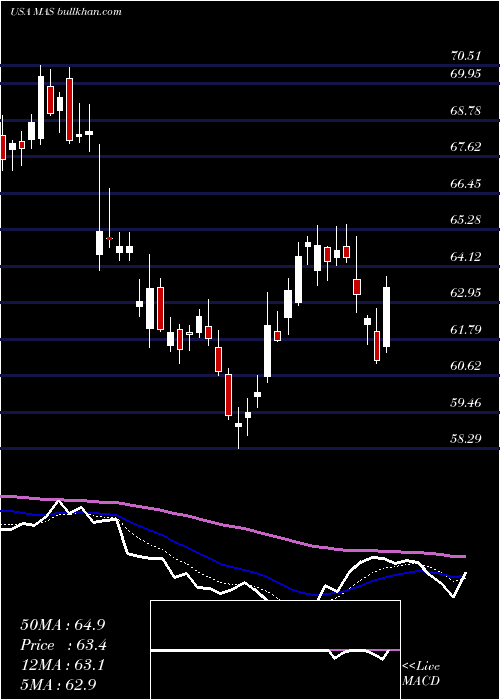
Task: Click the 67.62 price level label
Action: [x=466, y=146]
